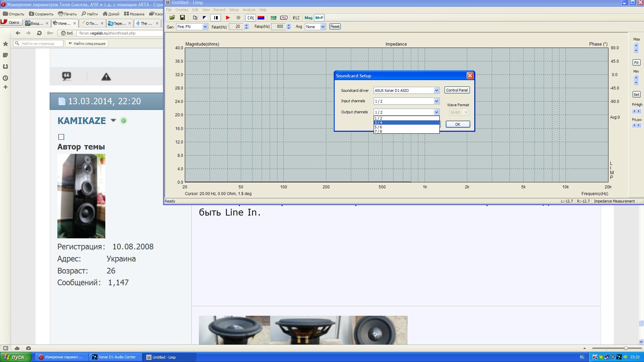
Task: Click the green striped measurement setup icon
Action: point(274,18)
